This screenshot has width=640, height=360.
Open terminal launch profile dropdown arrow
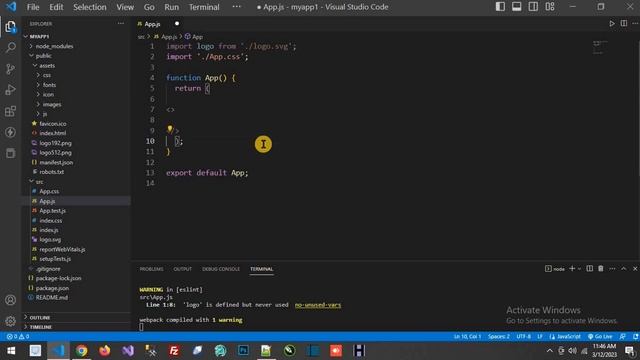point(579,269)
